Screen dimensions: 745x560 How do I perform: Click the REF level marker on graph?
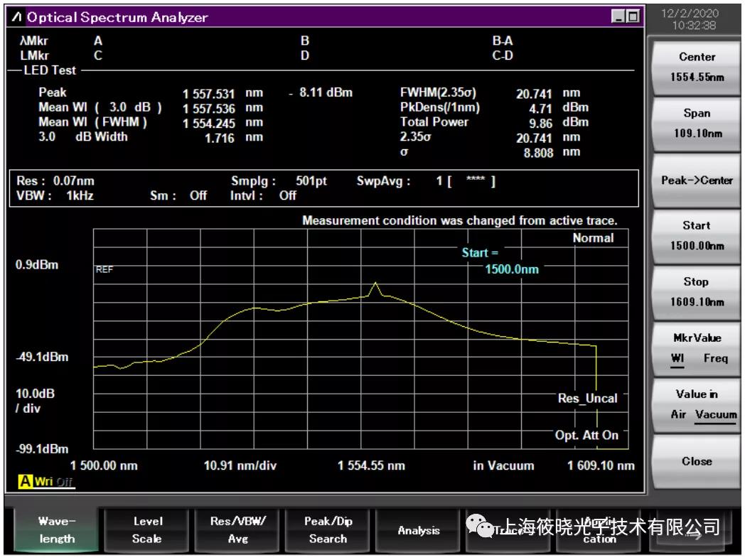(x=104, y=270)
